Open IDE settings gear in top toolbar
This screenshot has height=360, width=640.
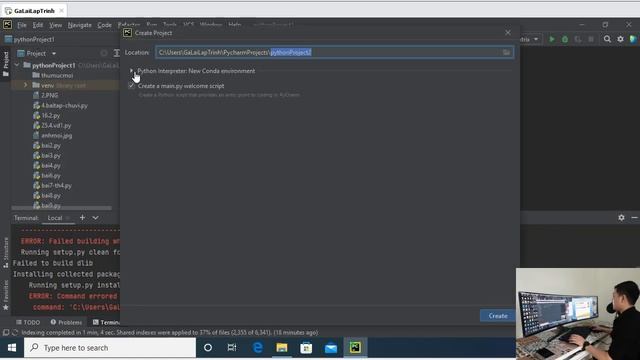pyautogui.click(x=620, y=39)
